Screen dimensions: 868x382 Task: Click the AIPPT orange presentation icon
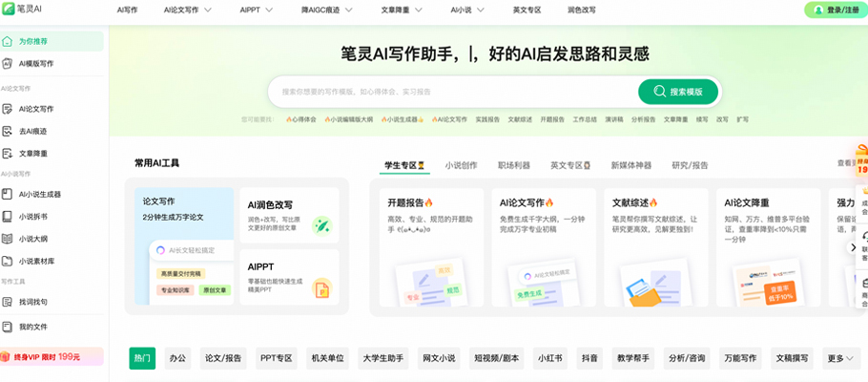[x=321, y=287]
